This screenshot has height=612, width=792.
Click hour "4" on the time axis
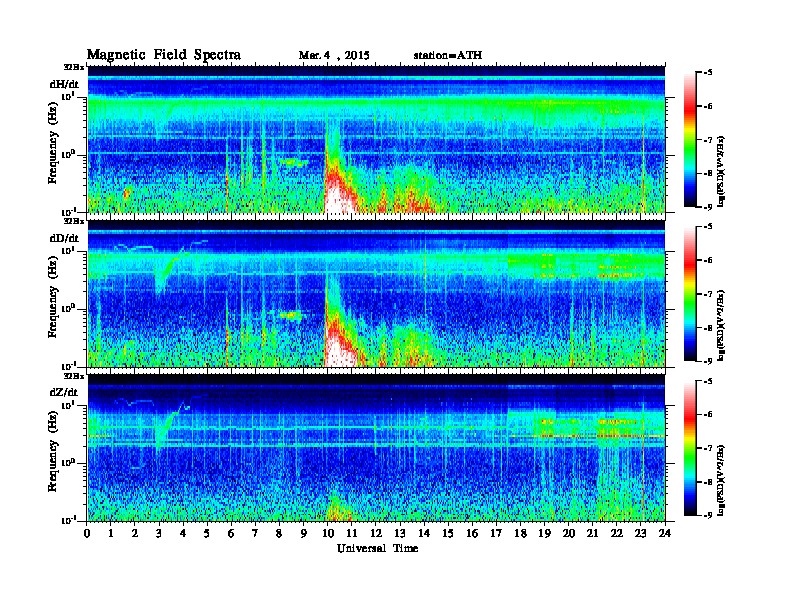pyautogui.click(x=183, y=534)
